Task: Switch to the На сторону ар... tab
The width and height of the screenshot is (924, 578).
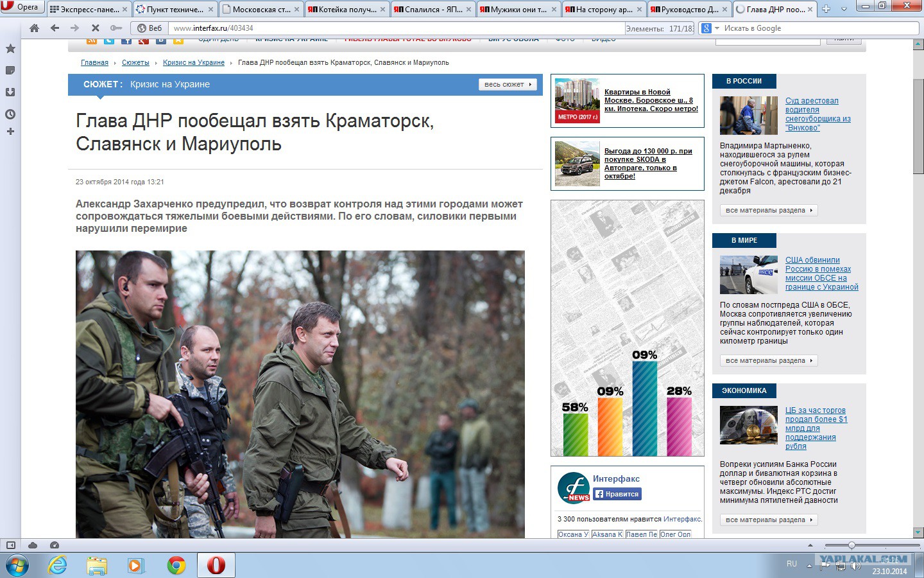Action: coord(604,9)
